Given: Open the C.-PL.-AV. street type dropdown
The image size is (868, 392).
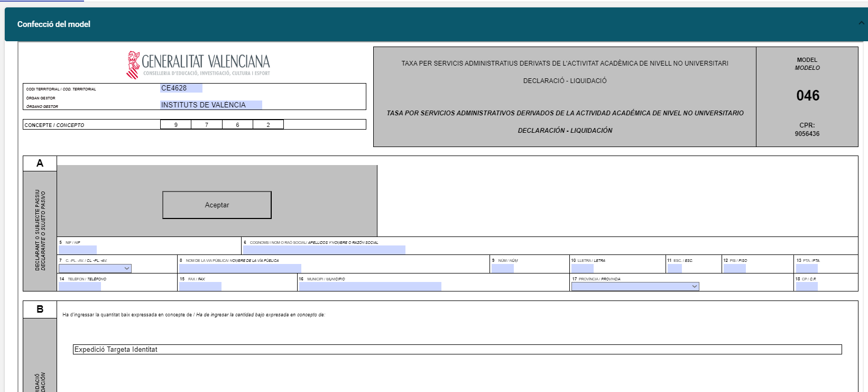Looking at the screenshot, I should click(95, 268).
